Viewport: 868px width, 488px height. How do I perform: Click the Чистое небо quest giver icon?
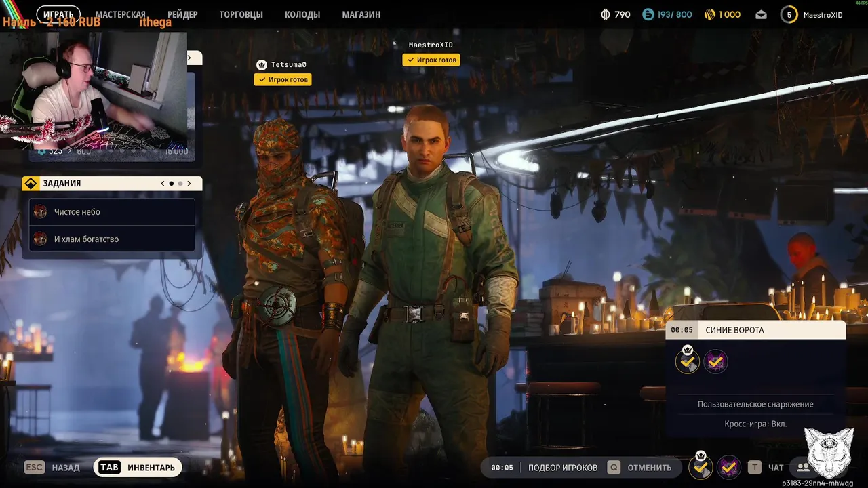coord(40,212)
